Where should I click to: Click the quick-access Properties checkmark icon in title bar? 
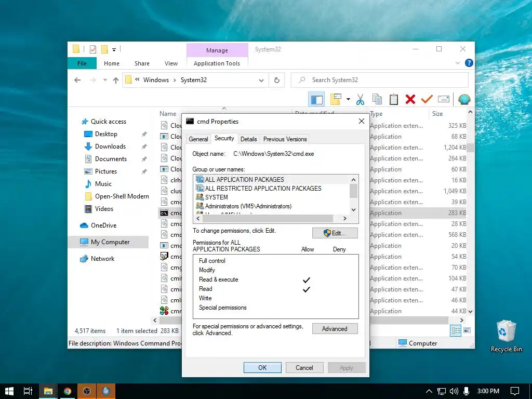coord(92,49)
